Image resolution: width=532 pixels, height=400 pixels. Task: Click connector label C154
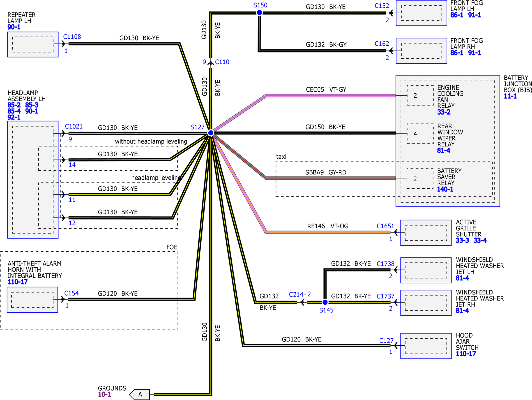pos(71,293)
